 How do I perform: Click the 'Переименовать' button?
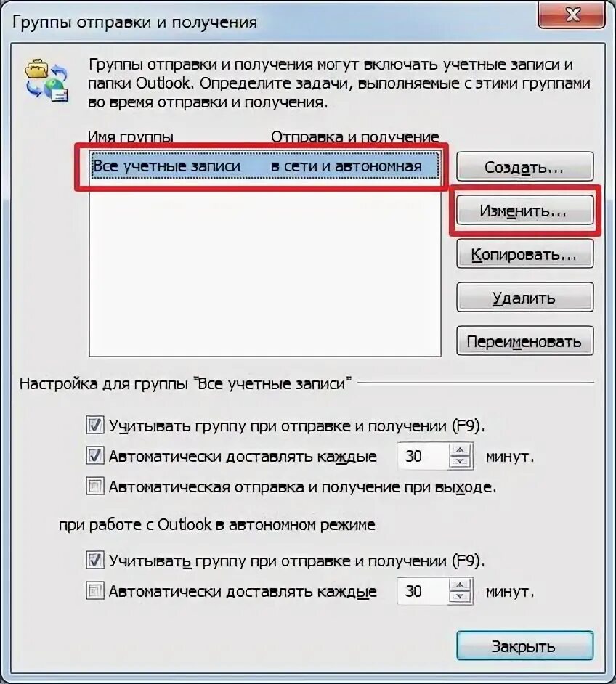pos(524,341)
